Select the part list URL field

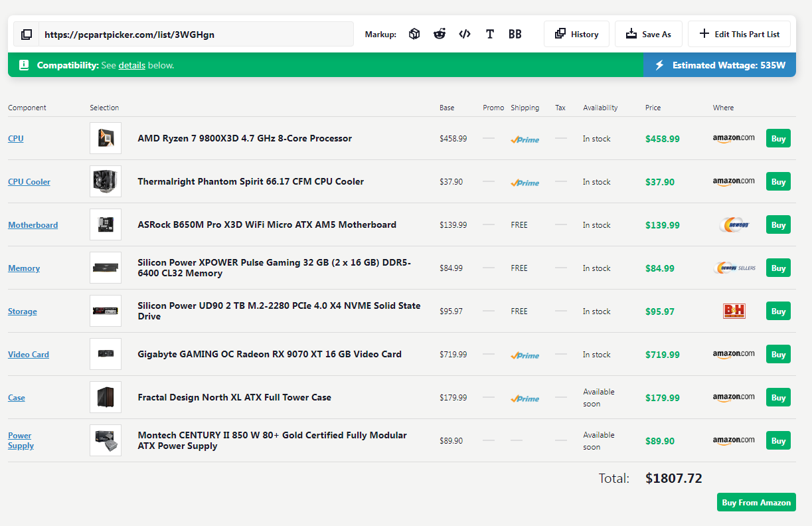pyautogui.click(x=196, y=34)
